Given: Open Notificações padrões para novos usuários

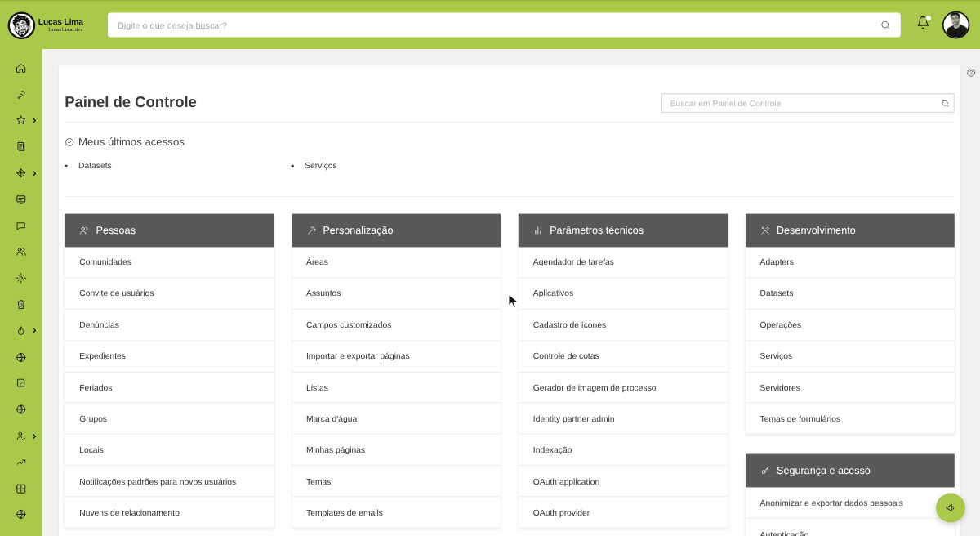Looking at the screenshot, I should [x=169, y=482].
